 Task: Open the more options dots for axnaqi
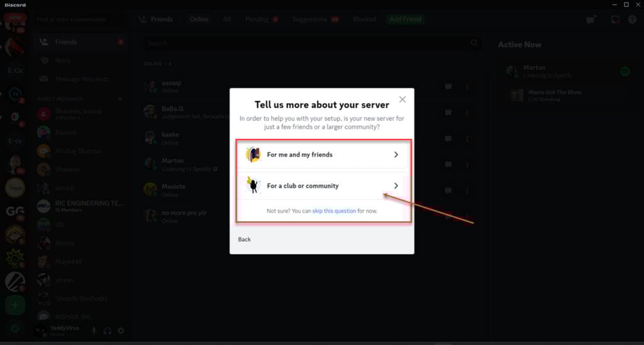(x=467, y=87)
